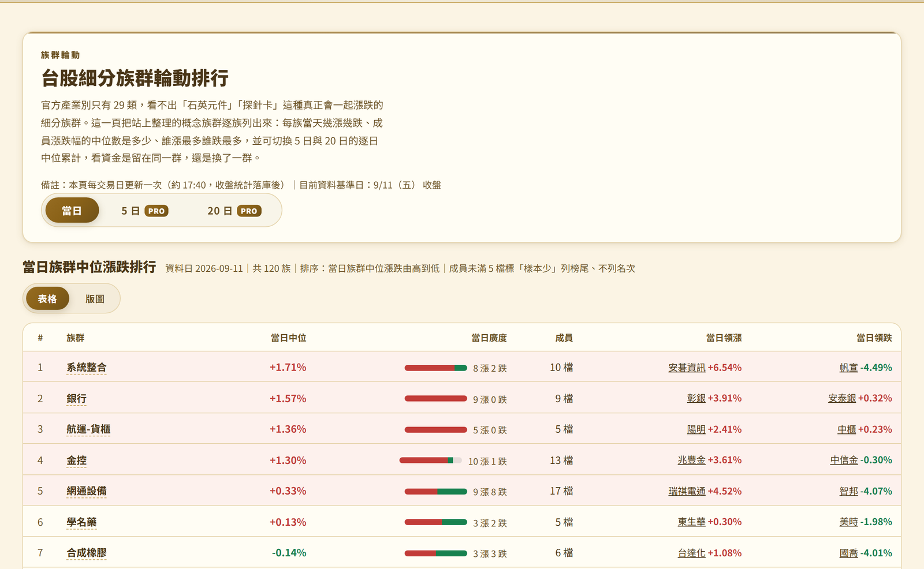The image size is (924, 569).
Task: Open the 美時 stock link
Action: click(x=848, y=522)
